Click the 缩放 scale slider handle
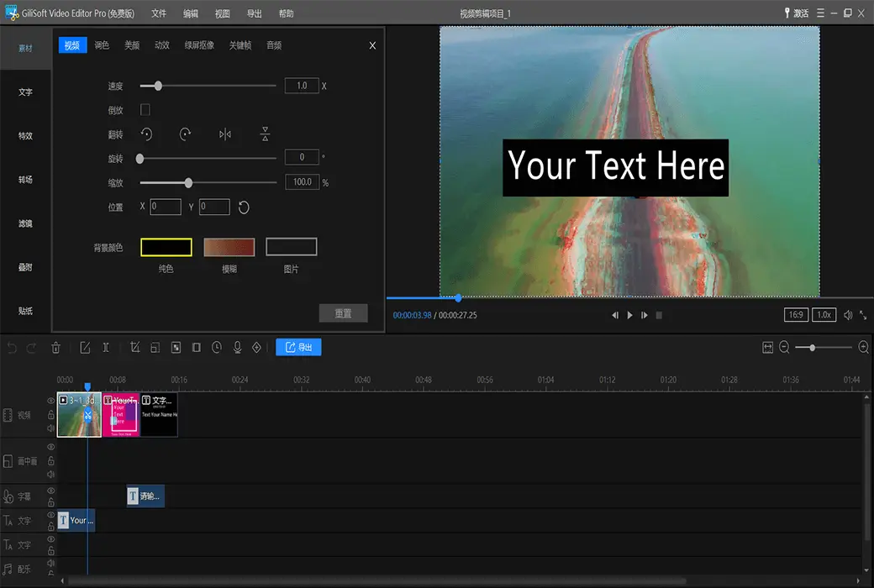The height and width of the screenshot is (588, 874). click(x=188, y=183)
